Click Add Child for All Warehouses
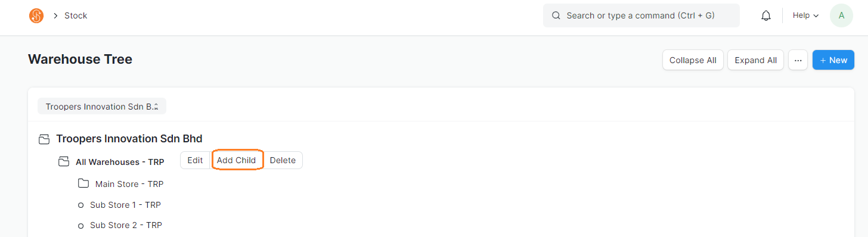868x237 pixels. (236, 160)
